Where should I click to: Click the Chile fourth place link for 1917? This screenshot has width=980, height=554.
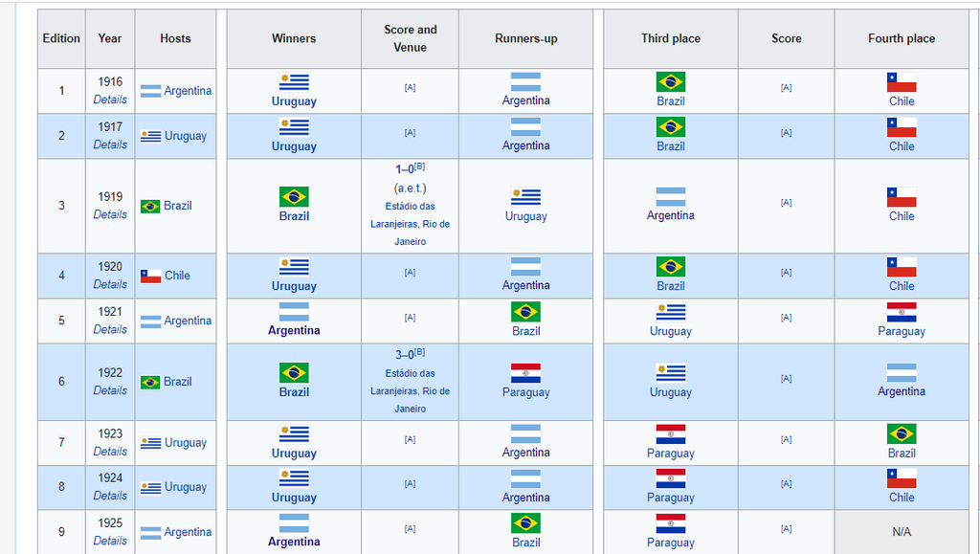point(902,146)
